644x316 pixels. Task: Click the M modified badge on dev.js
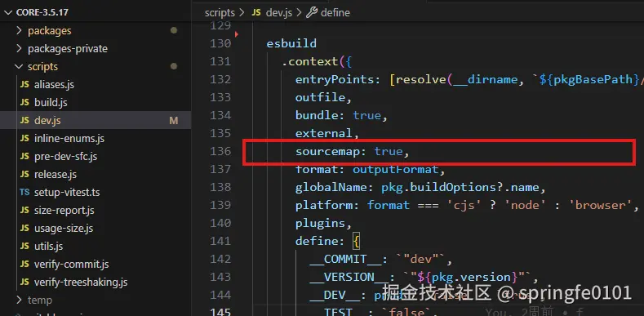pos(173,120)
